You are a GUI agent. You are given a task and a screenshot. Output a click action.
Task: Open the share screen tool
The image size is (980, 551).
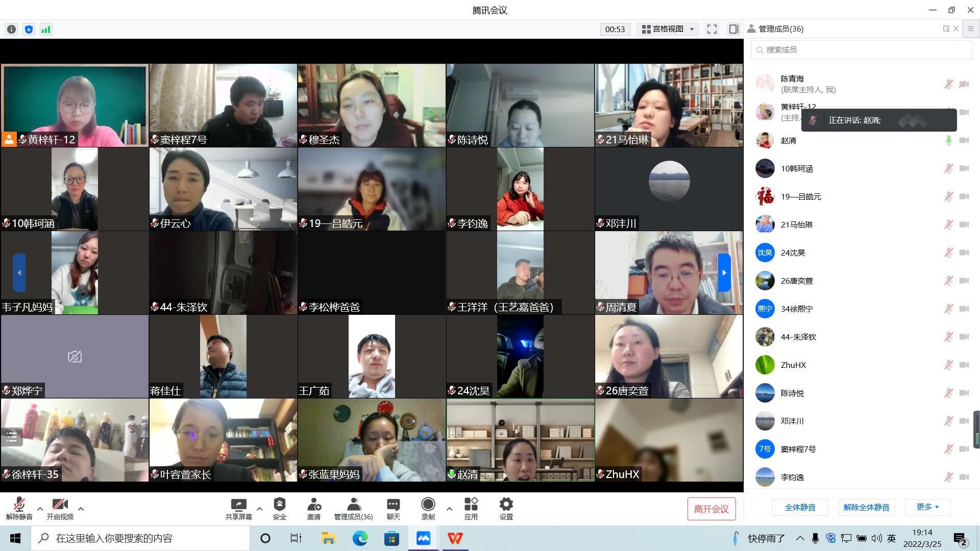238,509
